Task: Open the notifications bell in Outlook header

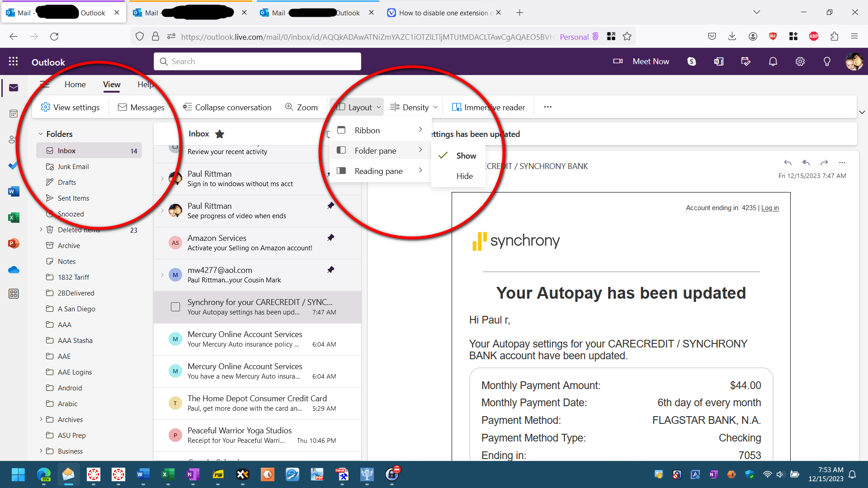Action: pyautogui.click(x=773, y=61)
